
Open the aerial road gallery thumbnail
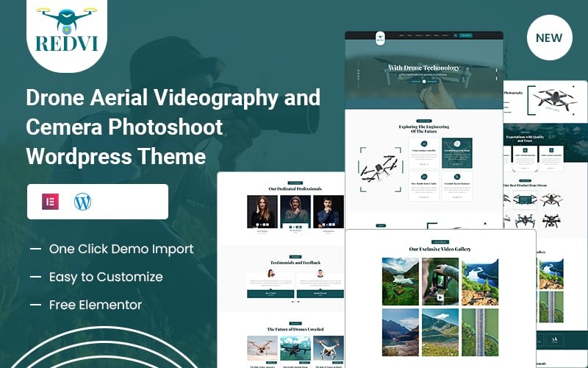(x=480, y=332)
